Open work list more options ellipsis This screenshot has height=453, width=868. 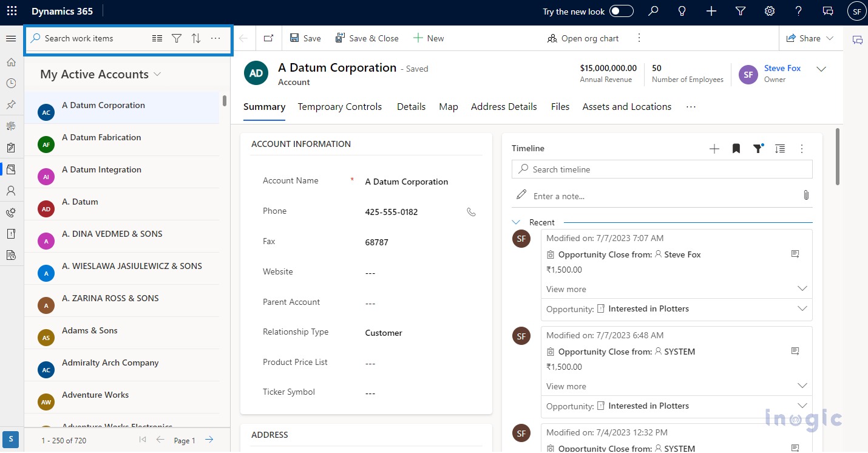[x=215, y=38]
